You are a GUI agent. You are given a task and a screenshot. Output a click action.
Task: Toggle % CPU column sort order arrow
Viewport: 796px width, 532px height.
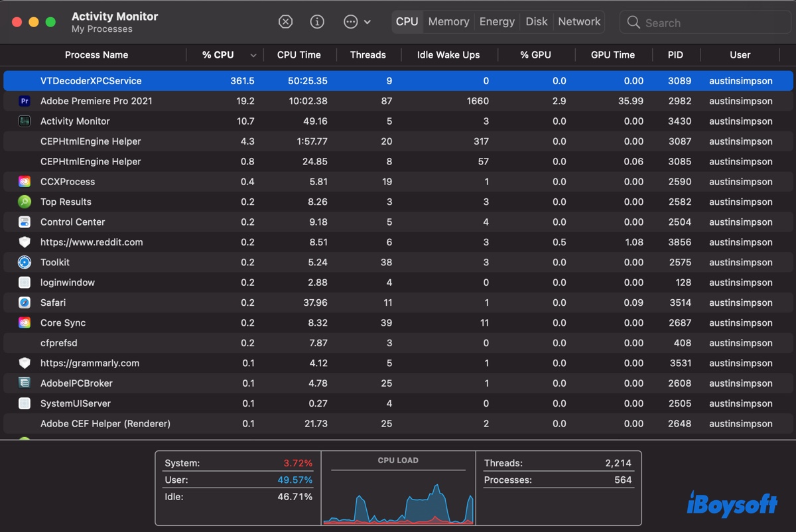point(253,56)
